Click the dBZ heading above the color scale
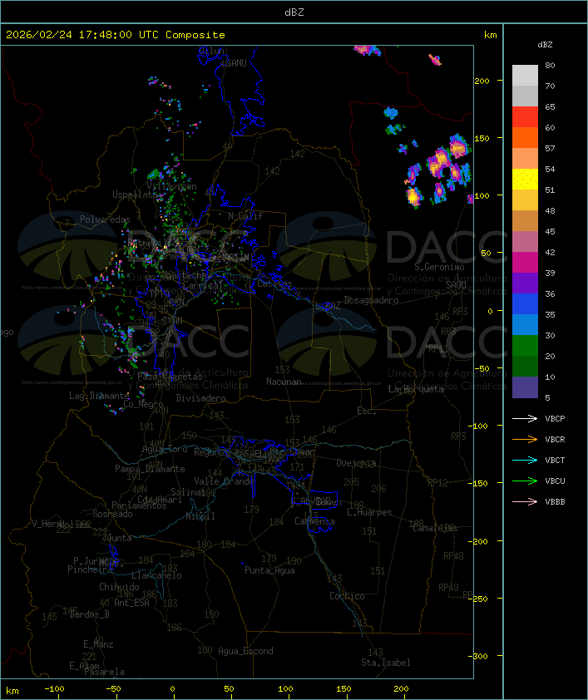588x700 pixels. [x=545, y=45]
